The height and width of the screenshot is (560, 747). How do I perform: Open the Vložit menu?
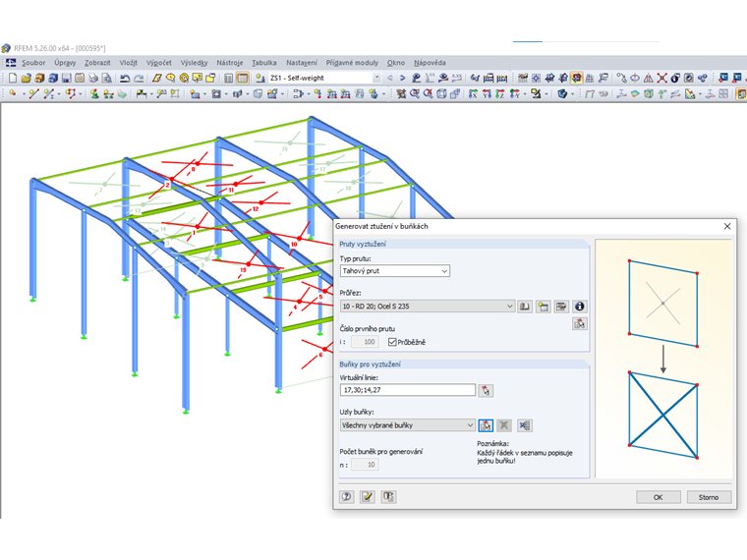(128, 62)
